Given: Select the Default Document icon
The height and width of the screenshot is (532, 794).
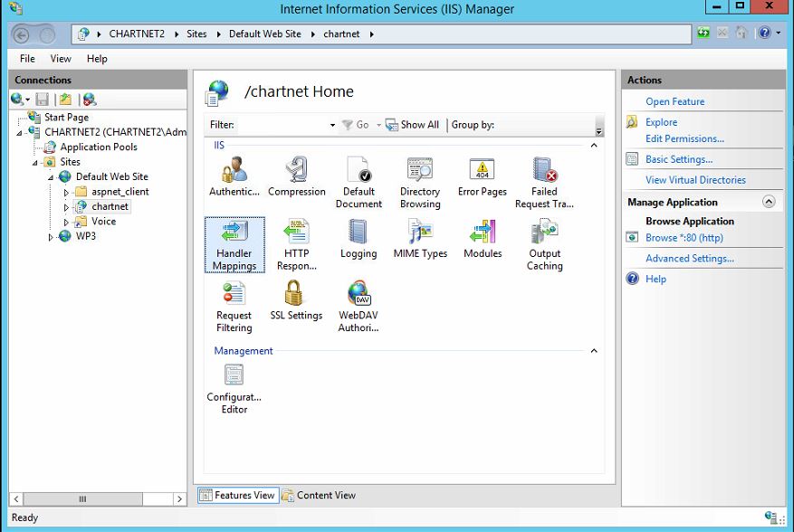Looking at the screenshot, I should (359, 182).
